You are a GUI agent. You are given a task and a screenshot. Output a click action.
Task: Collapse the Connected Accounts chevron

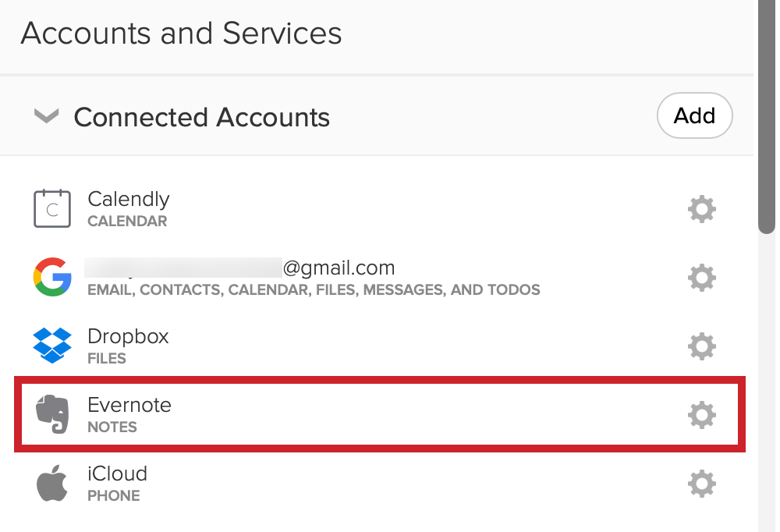point(46,116)
